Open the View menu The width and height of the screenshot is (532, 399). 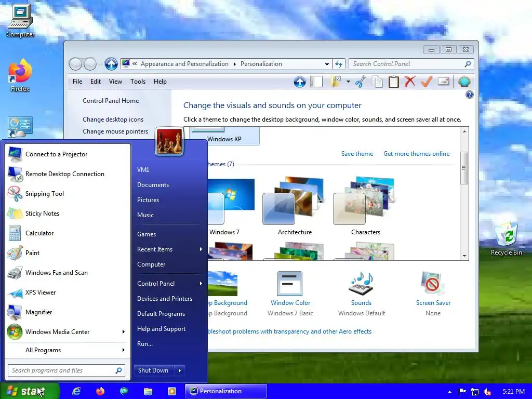click(115, 82)
